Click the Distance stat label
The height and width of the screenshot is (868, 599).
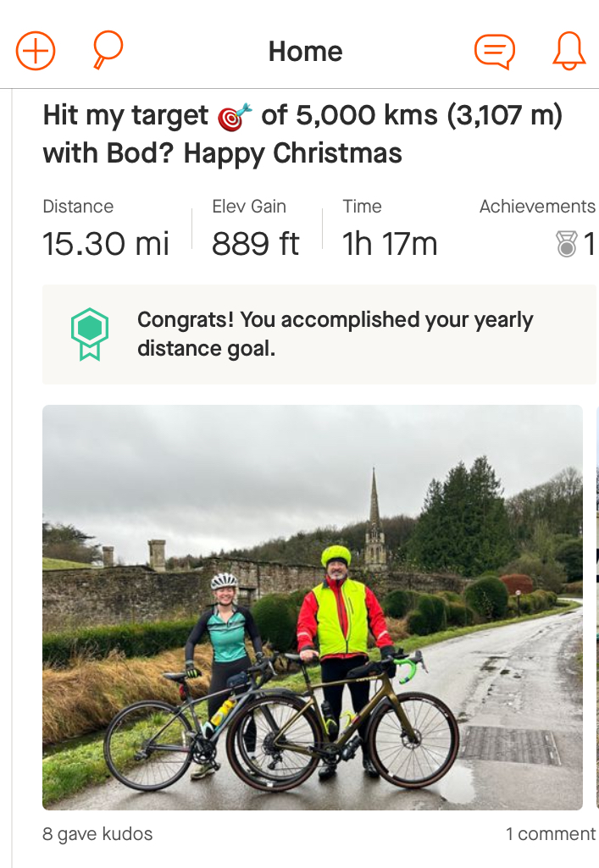pyautogui.click(x=78, y=207)
